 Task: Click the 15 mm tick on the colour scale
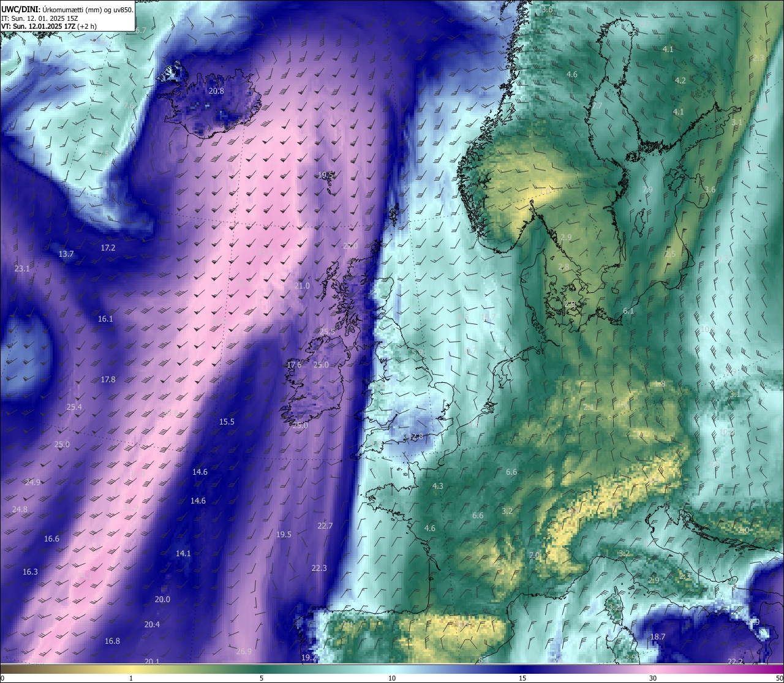click(x=522, y=678)
